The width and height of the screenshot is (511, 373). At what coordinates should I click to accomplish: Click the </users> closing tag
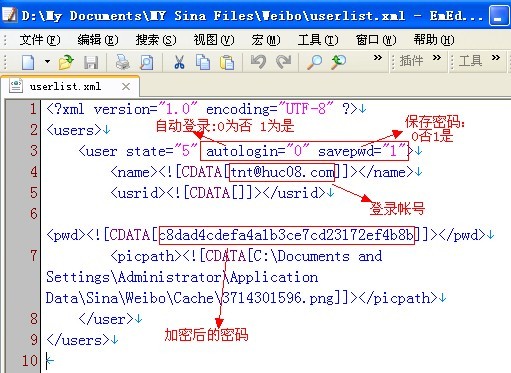pos(78,340)
